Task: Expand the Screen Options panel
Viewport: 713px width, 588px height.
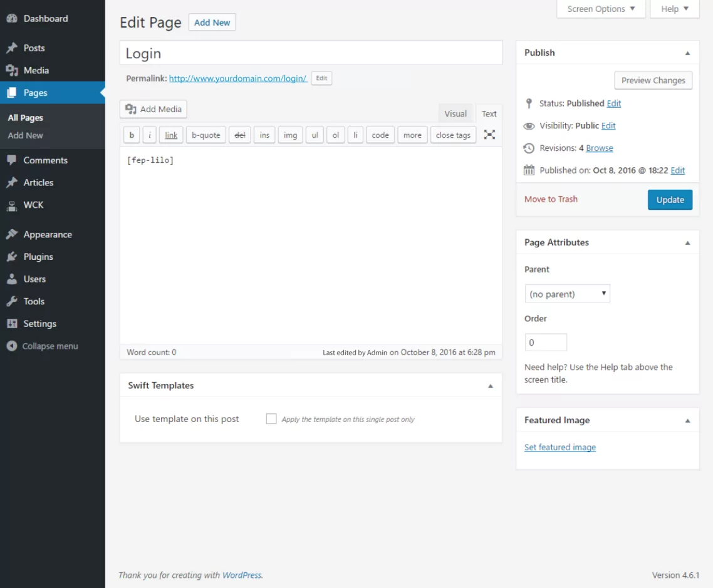Action: click(601, 9)
